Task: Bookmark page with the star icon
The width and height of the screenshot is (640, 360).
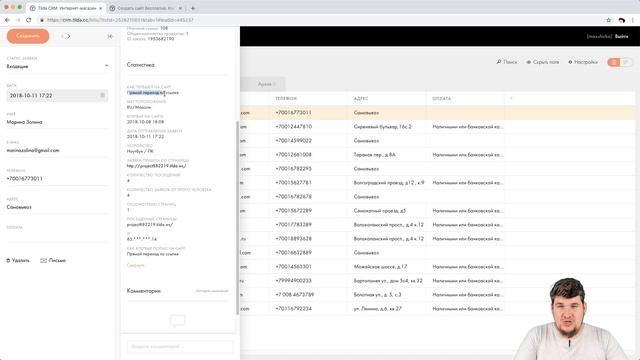Action: click(609, 20)
